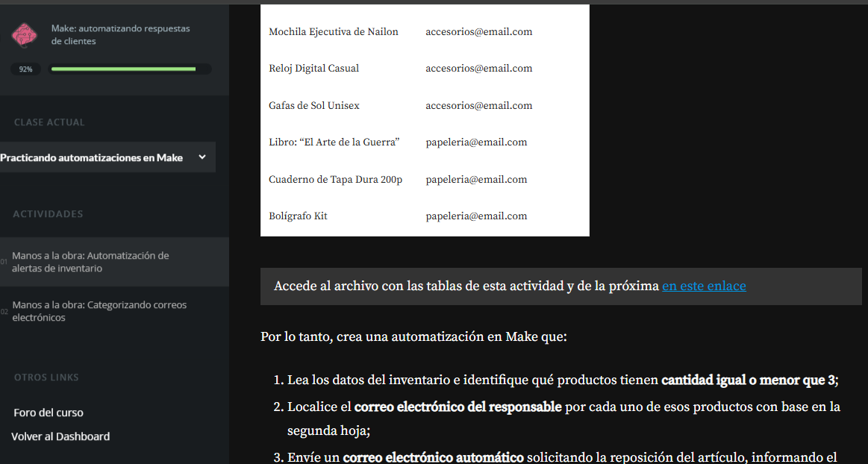This screenshot has width=868, height=464.
Task: Select 'Gafas de Sol Unisex'
Action: pos(313,105)
